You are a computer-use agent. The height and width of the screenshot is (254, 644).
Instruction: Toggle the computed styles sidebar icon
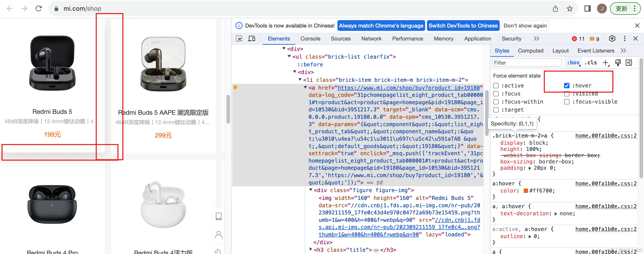629,63
